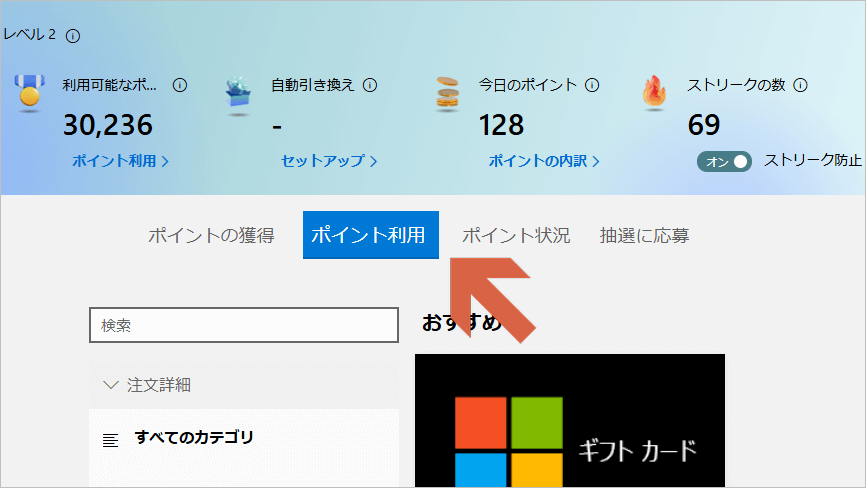Click the レベル 2 label
866x488 pixels.
(x=29, y=34)
